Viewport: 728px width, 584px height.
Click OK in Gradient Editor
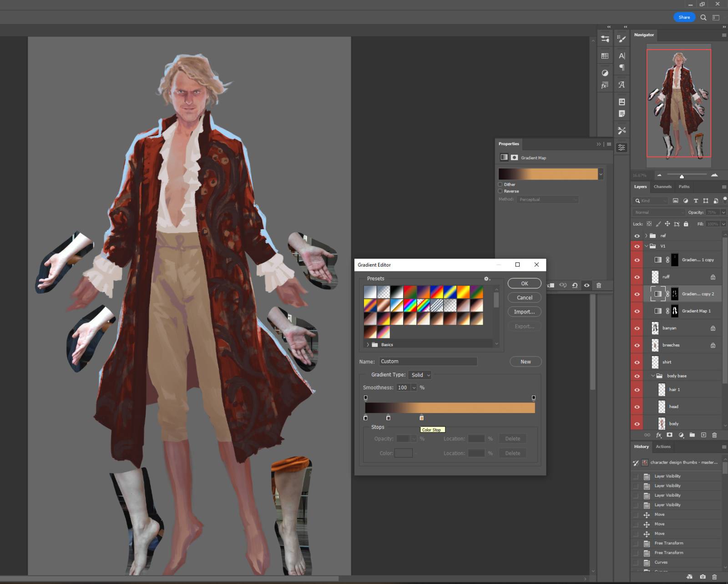[524, 283]
